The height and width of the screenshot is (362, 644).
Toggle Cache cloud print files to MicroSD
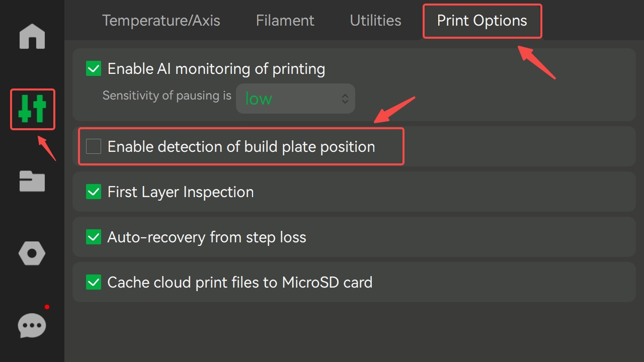(94, 282)
